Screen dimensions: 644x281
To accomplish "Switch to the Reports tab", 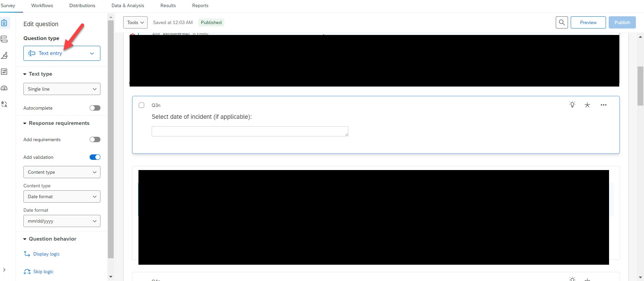I will tap(200, 5).
